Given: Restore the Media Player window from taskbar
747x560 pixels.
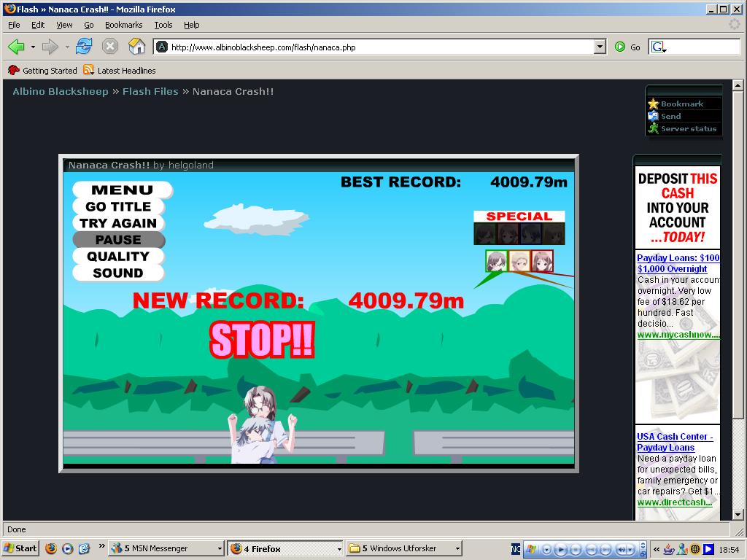Looking at the screenshot, I should click(x=643, y=554).
